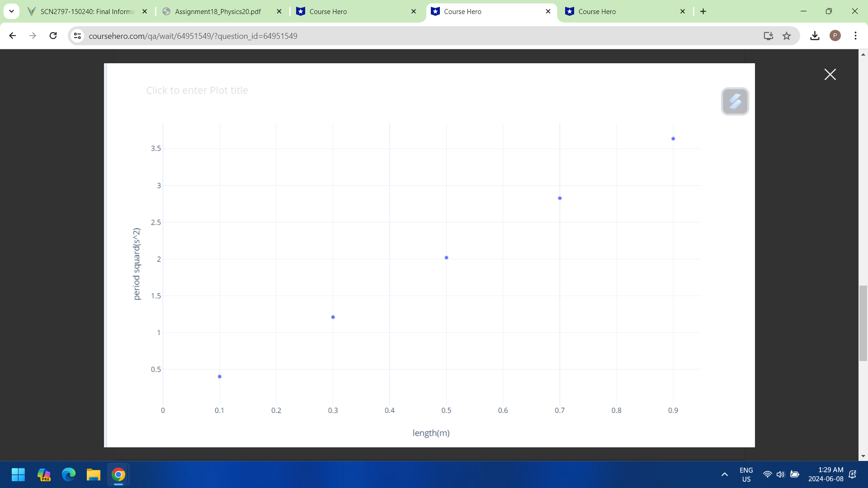Click the chart editor icon at top right

coord(735,101)
